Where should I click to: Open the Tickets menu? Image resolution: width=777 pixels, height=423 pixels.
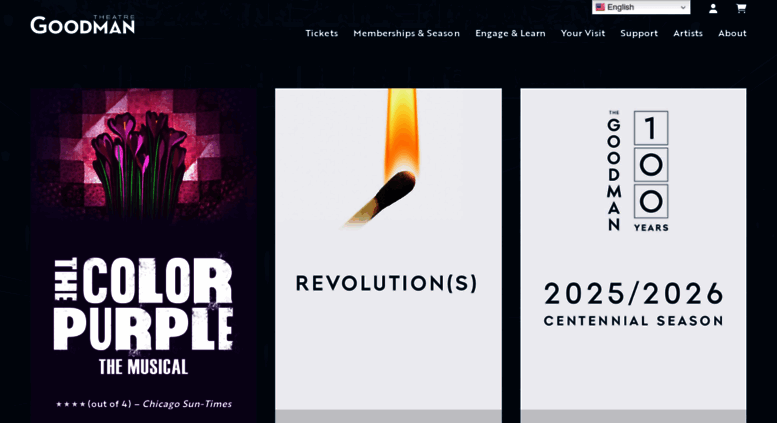(322, 33)
